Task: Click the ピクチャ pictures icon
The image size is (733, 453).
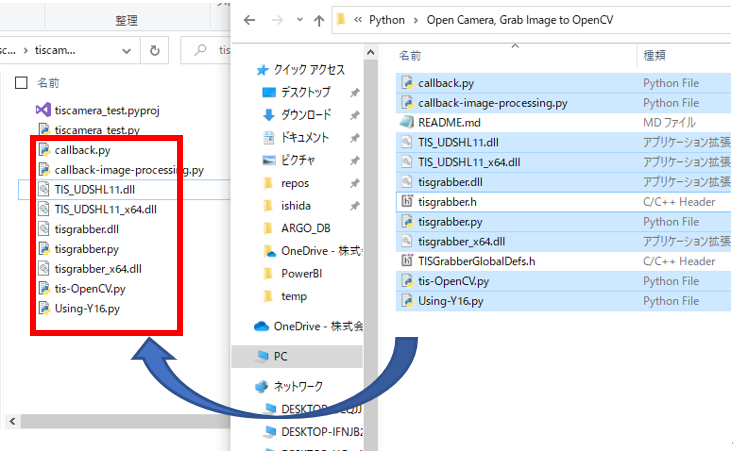Action: click(269, 160)
